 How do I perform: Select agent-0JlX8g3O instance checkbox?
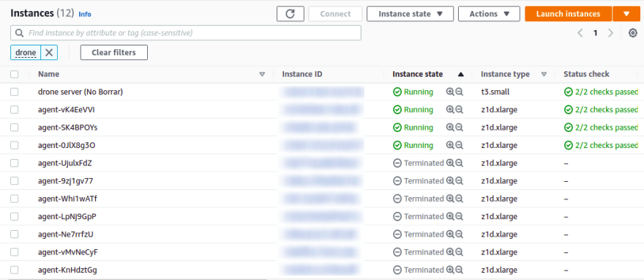pyautogui.click(x=15, y=145)
